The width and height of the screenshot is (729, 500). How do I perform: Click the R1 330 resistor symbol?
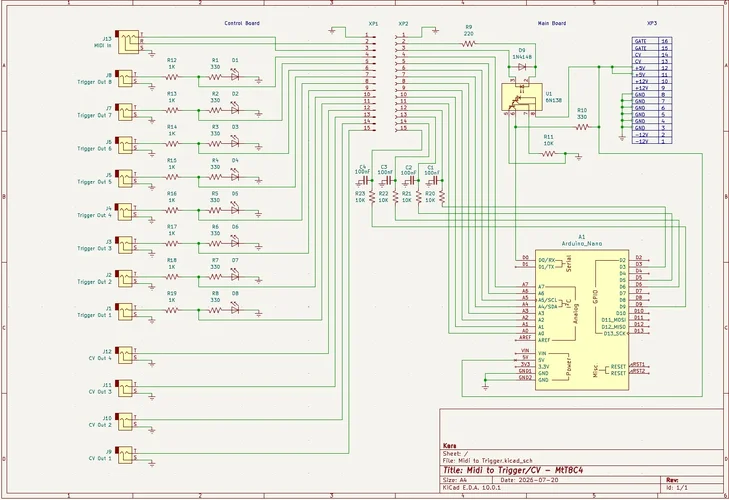[x=215, y=77]
